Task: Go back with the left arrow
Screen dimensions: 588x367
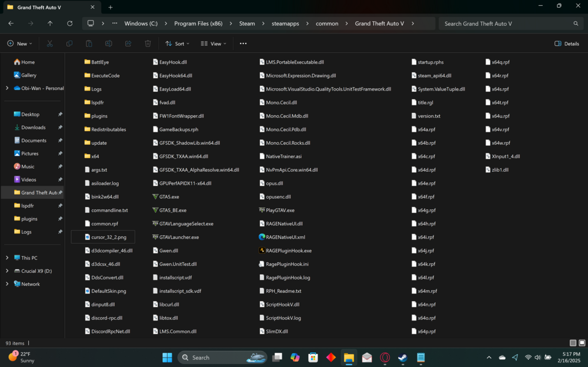Action: (x=11, y=24)
